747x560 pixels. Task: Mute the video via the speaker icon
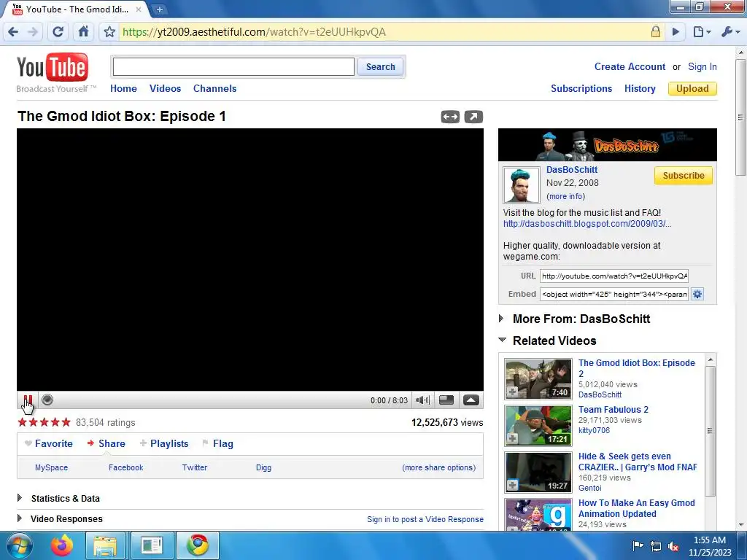(x=422, y=400)
